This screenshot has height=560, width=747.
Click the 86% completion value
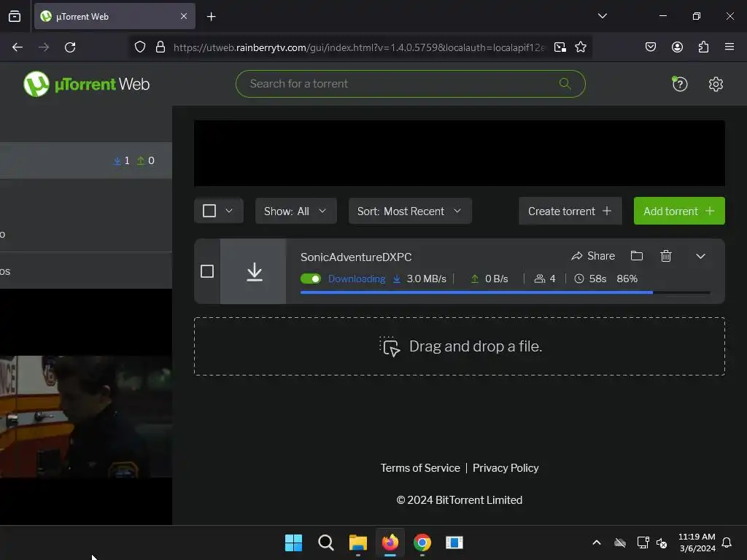(627, 279)
